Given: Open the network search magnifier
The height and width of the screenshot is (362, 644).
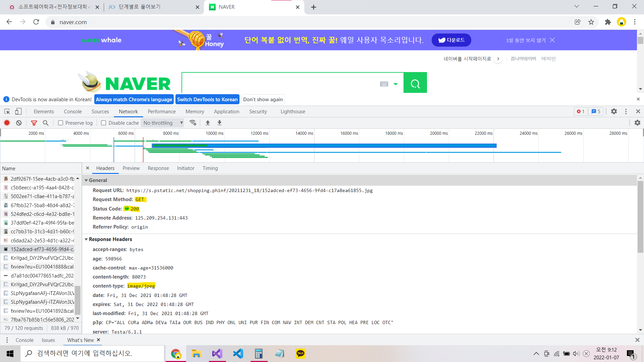Looking at the screenshot, I should 46,123.
